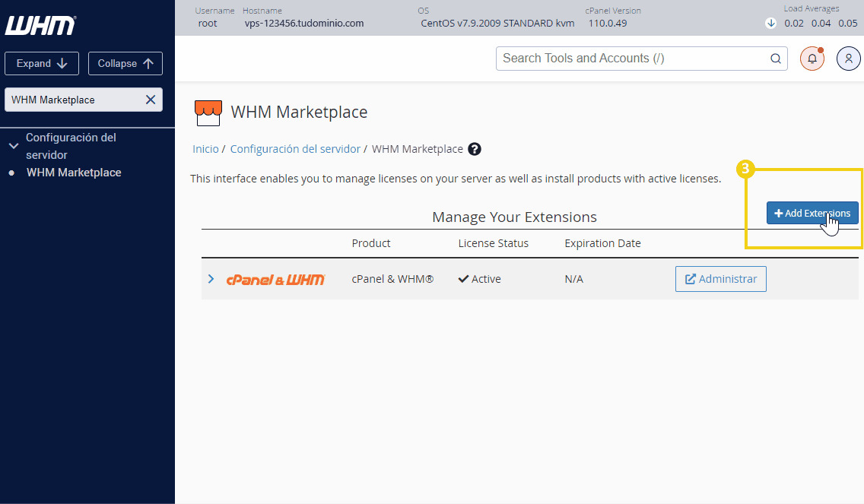The height and width of the screenshot is (504, 864).
Task: Click the Expiration Date column header
Action: 603,243
